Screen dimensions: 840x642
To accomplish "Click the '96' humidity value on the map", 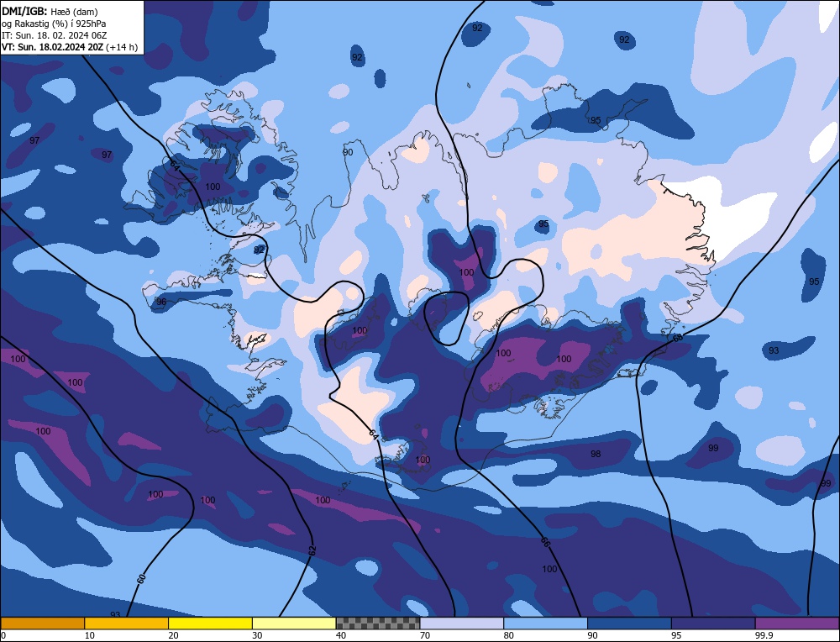I will tap(161, 302).
